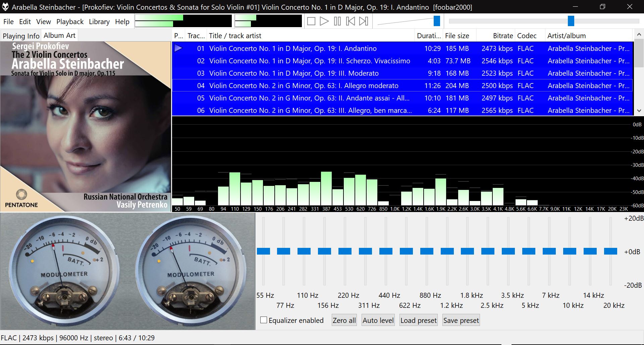Sort by Bitrate column header
The height and width of the screenshot is (345, 644).
pyautogui.click(x=495, y=36)
